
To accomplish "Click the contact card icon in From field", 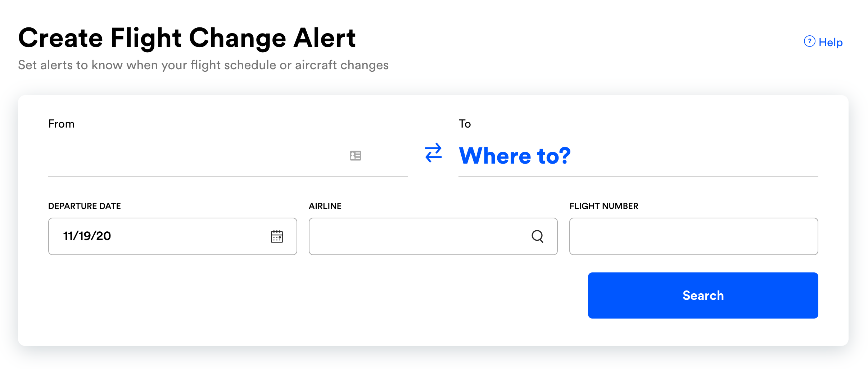I will pyautogui.click(x=356, y=156).
